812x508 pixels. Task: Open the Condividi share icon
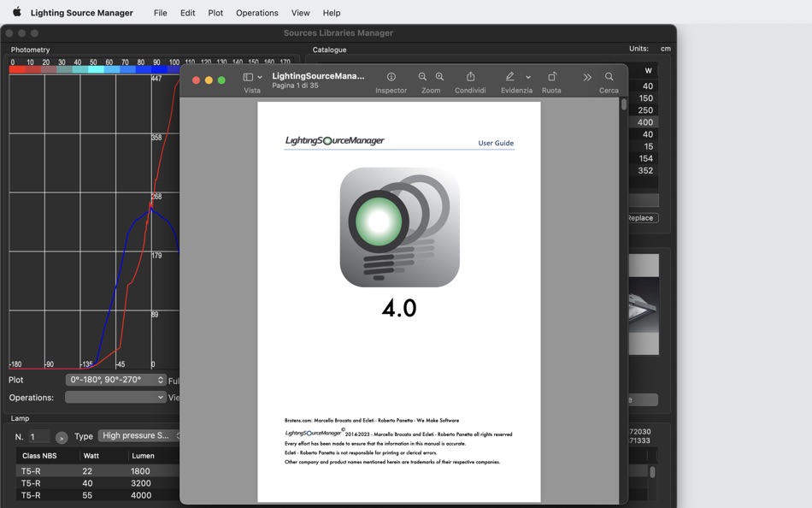pos(470,77)
